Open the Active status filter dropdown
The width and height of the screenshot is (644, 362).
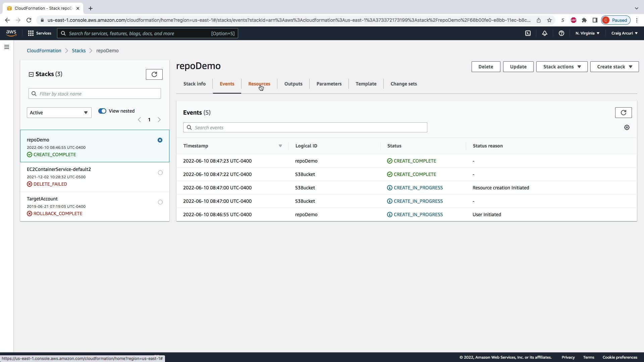59,113
